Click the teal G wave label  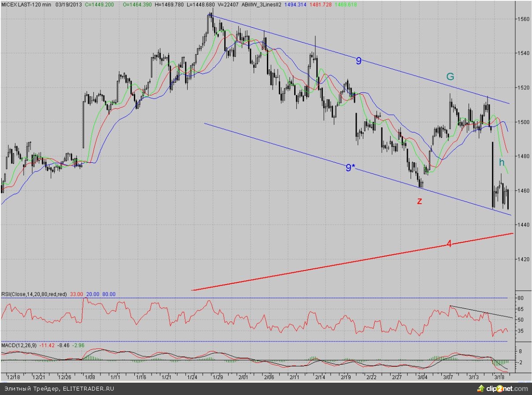pyautogui.click(x=450, y=77)
